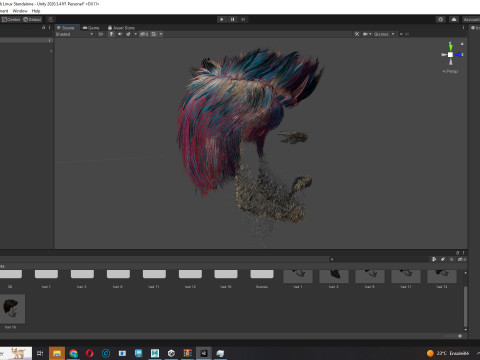Toggle hidden objects visibility icon

[144, 34]
